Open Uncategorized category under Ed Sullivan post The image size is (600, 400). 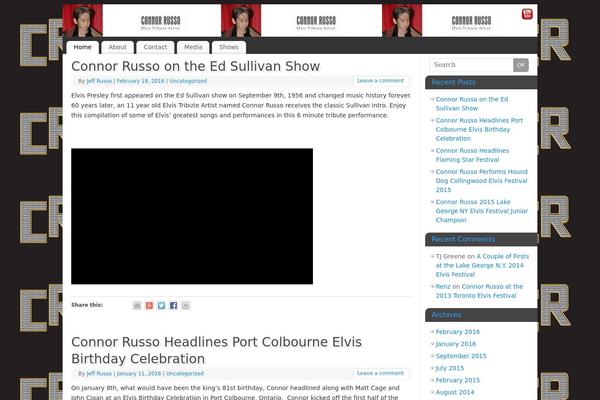[x=188, y=81]
